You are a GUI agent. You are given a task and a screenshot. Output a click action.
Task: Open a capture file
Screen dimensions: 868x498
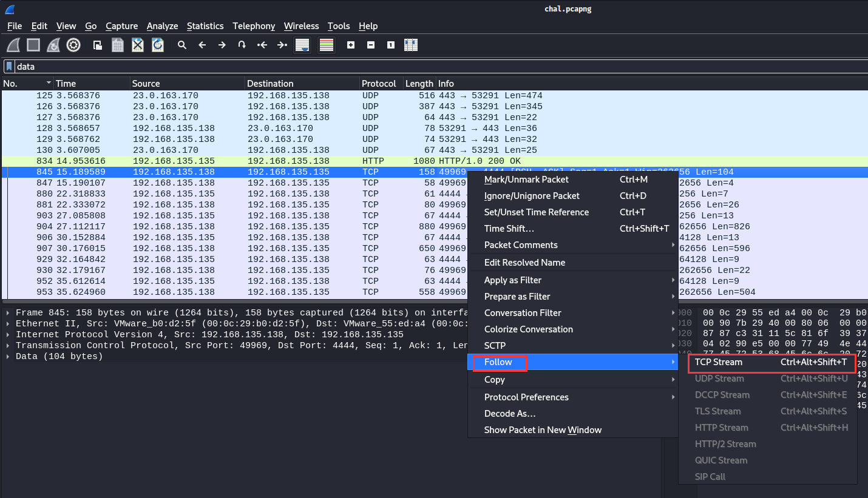97,45
